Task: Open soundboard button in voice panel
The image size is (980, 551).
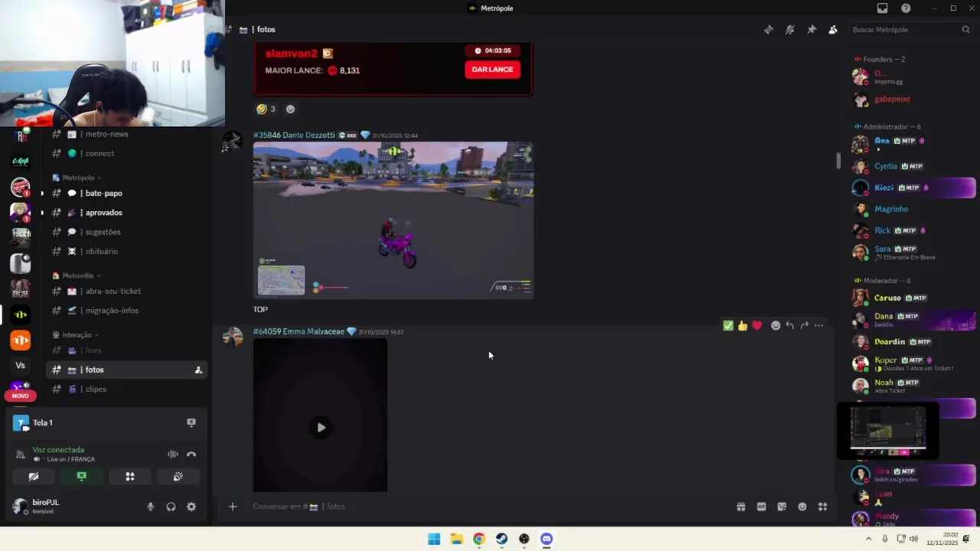Action: coord(178,476)
